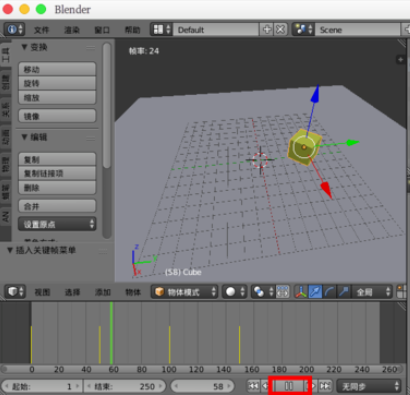Click the Scene name field
The height and width of the screenshot is (395, 410).
tap(357, 29)
